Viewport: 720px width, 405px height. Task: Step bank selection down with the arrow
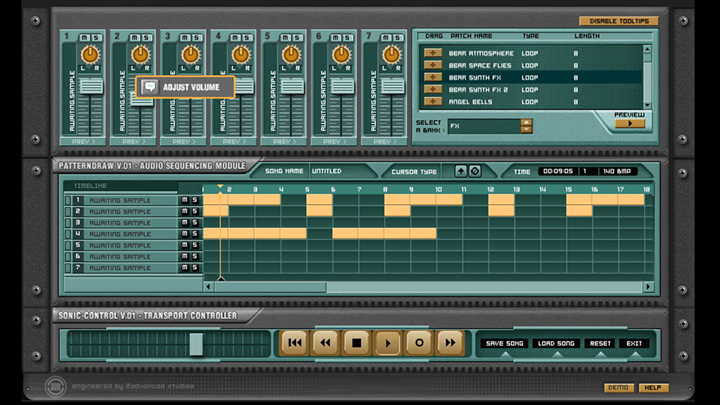[x=526, y=129]
